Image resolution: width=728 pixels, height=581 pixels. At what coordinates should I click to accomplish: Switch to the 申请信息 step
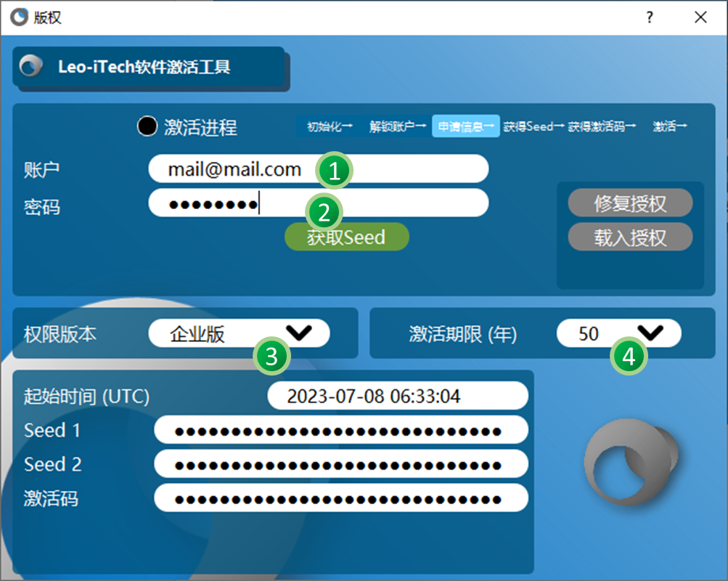pos(465,126)
